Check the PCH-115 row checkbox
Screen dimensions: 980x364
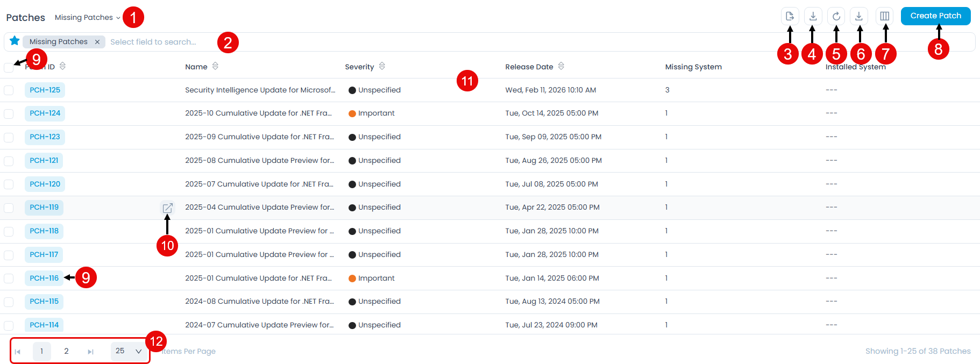9,302
